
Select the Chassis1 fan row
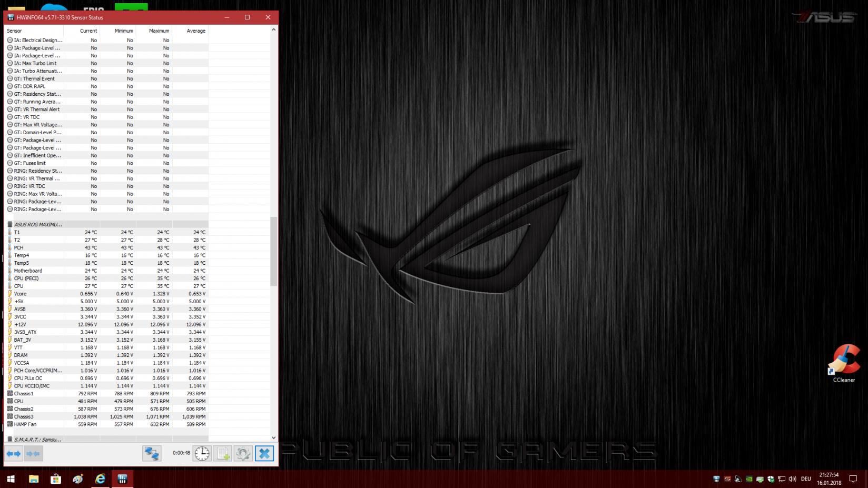[x=106, y=394]
